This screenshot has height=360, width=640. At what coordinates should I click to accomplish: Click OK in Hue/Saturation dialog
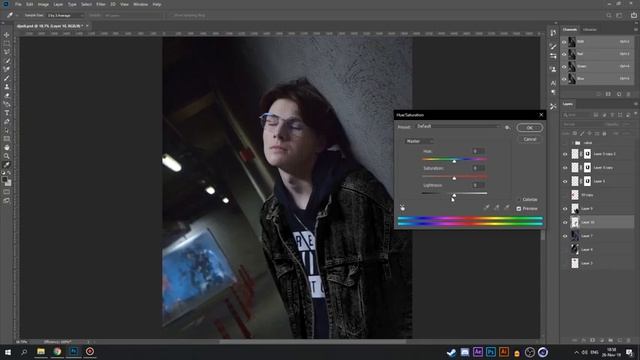[529, 128]
